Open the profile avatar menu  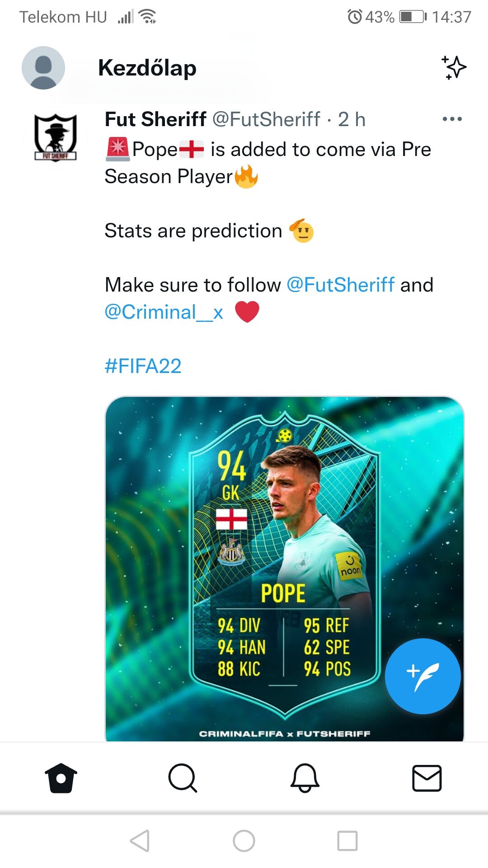tap(43, 68)
